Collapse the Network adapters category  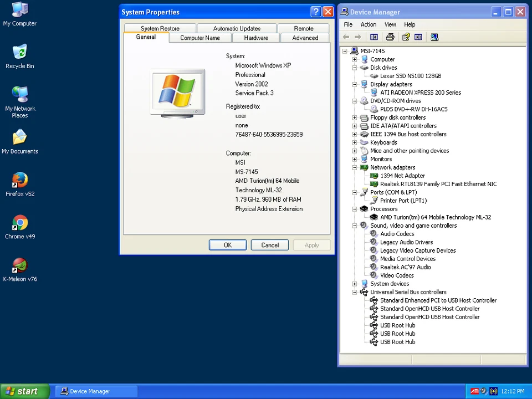click(x=355, y=167)
